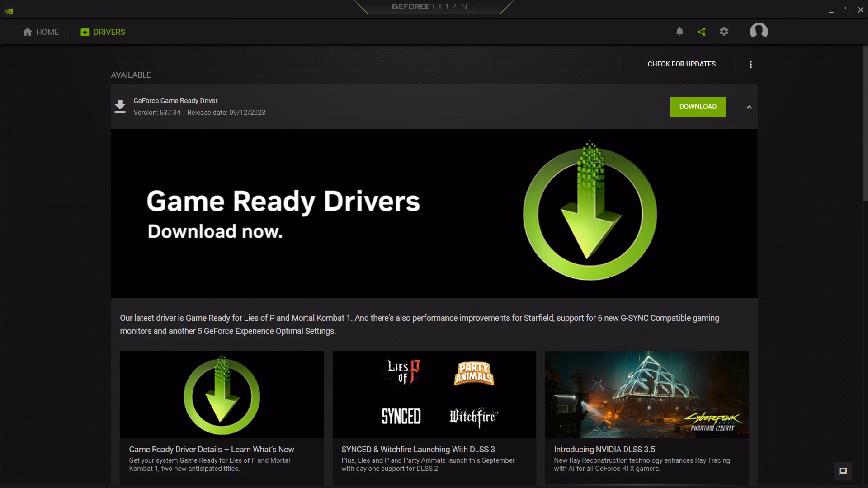Open the send feedback chat icon
868x488 pixels.
pos(843,471)
